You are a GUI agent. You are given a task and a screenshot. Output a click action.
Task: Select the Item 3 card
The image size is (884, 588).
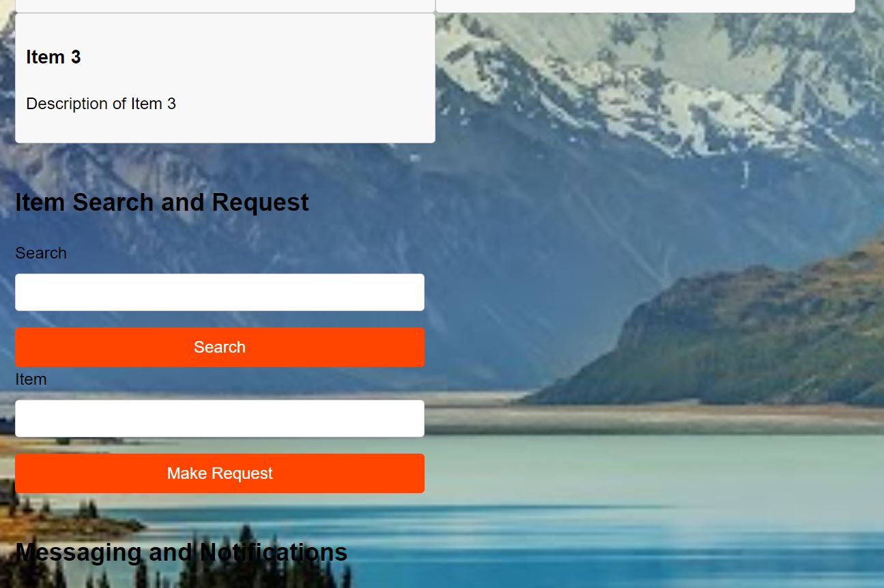point(225,78)
